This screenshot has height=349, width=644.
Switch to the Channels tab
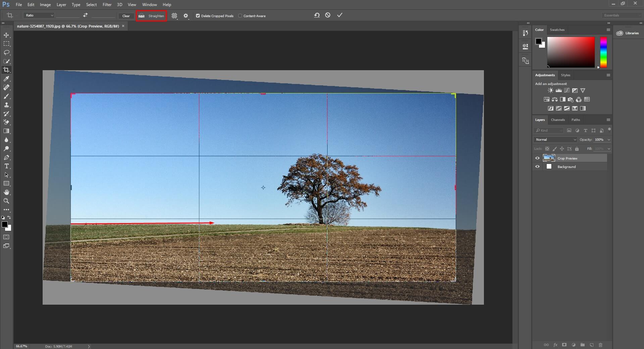558,120
